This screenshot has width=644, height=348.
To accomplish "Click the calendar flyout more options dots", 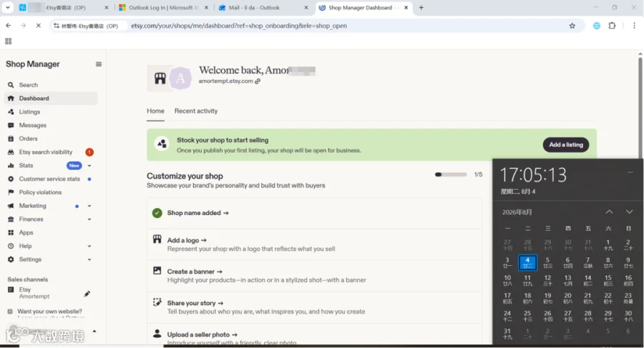I will tap(630, 172).
